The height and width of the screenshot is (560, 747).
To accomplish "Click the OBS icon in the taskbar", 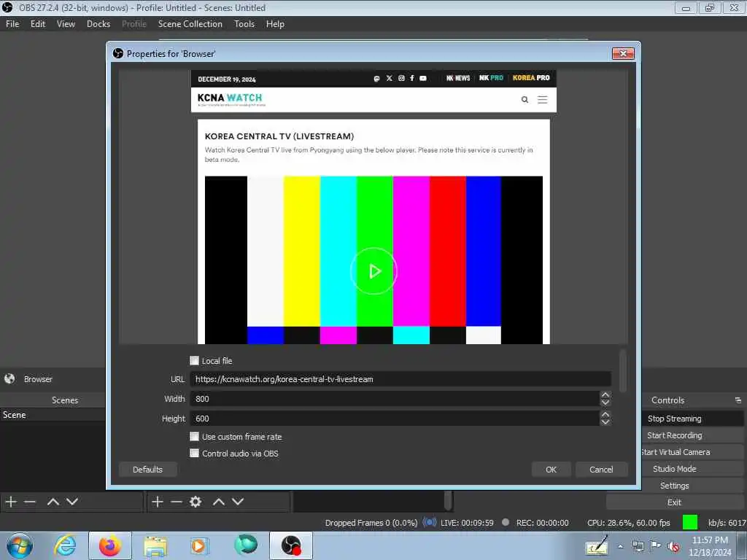I will coord(291,545).
